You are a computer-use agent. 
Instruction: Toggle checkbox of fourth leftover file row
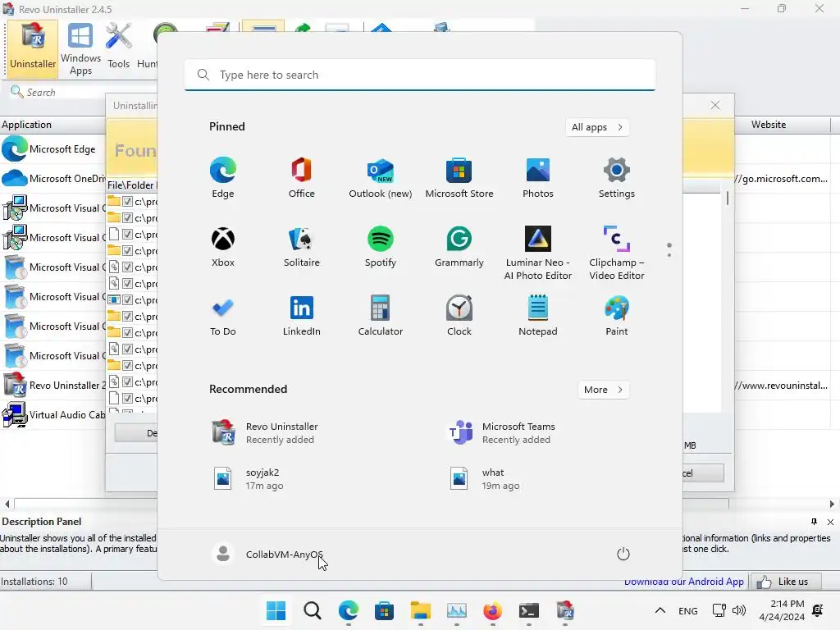point(127,251)
